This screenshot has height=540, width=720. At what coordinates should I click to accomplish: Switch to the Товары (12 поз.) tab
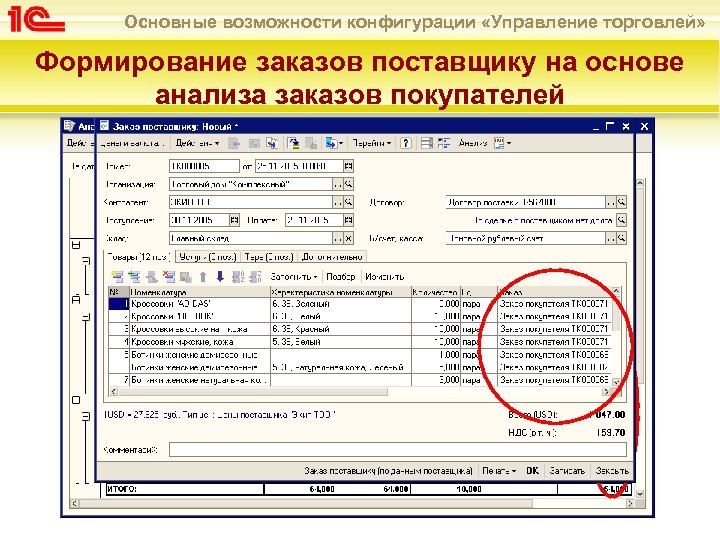138,257
